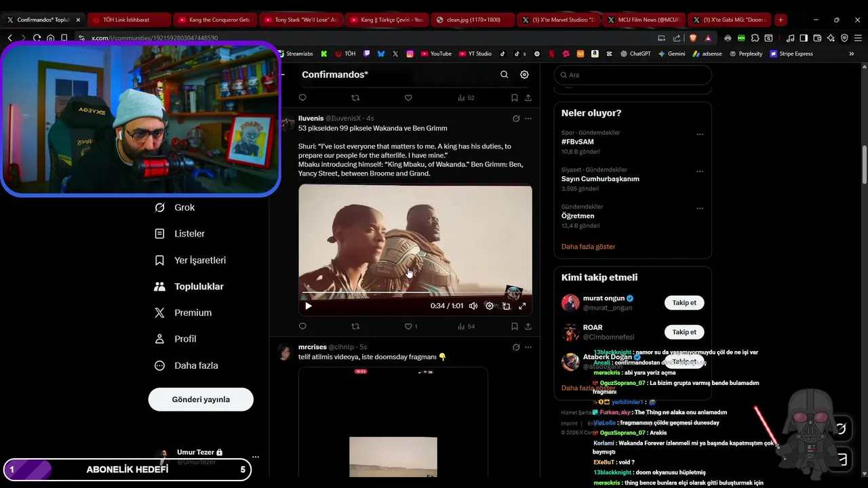Open Listeler in the sidebar
This screenshot has height=488, width=868.
[x=180, y=234]
